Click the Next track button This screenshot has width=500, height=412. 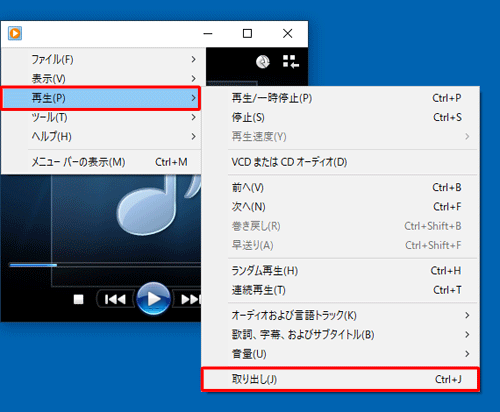point(190,299)
